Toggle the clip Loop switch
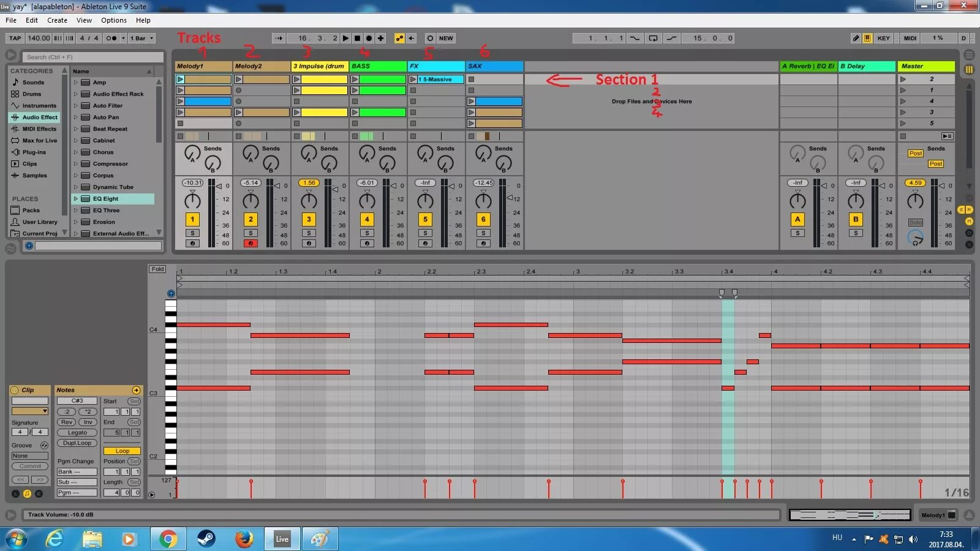This screenshot has height=551, width=980. click(x=122, y=451)
